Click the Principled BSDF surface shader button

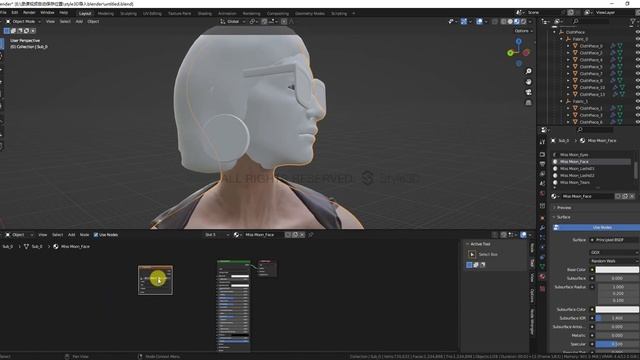[x=614, y=240]
